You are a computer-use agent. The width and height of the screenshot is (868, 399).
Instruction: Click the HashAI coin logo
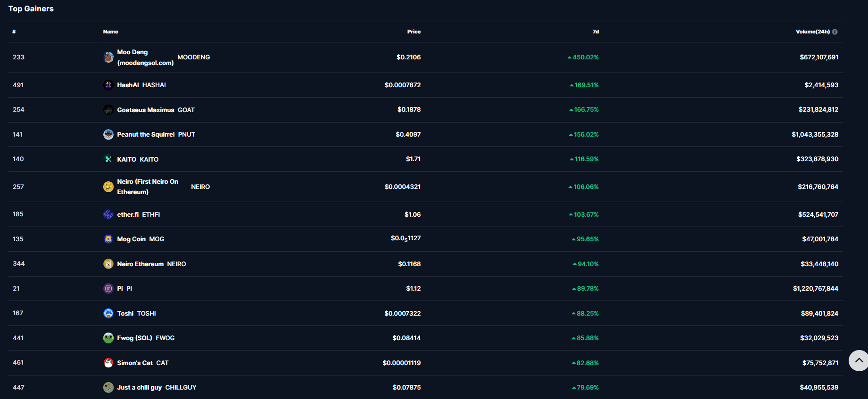point(108,85)
